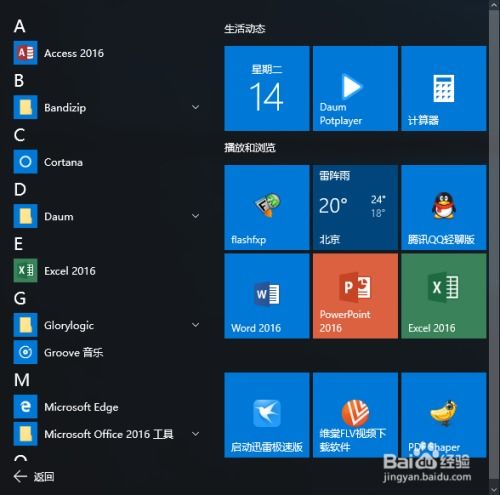The height and width of the screenshot is (495, 500).
Task: Launch the Excel 2016 green tile
Action: click(444, 296)
